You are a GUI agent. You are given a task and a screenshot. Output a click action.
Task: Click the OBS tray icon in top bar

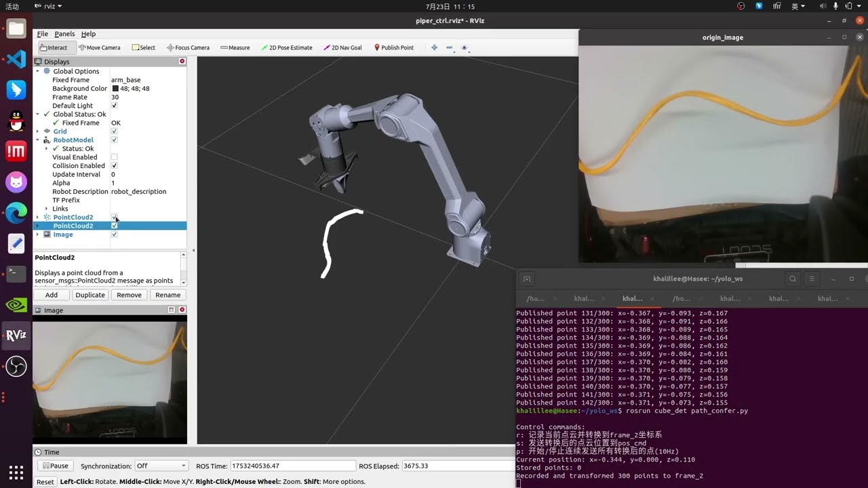coord(741,6)
